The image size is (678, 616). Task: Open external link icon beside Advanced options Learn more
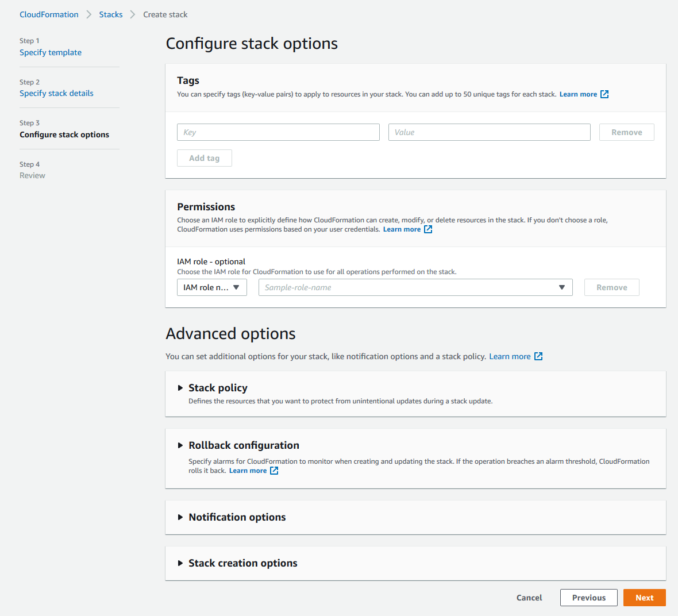pos(538,356)
